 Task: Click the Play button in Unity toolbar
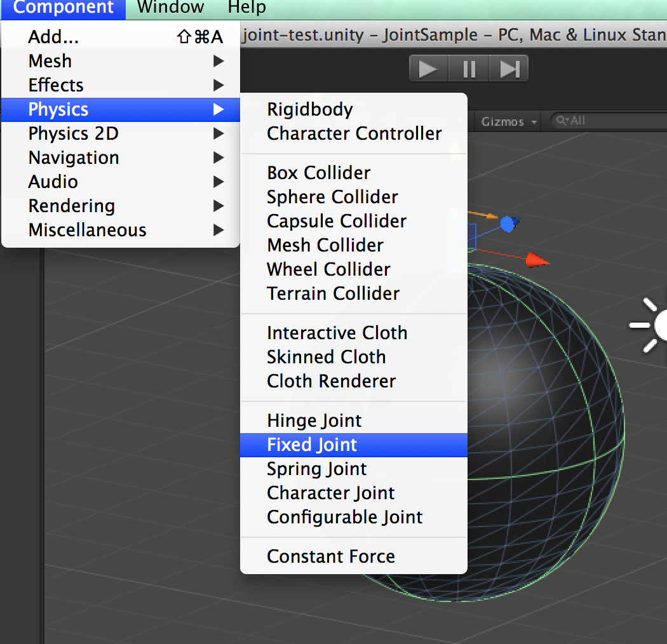428,69
